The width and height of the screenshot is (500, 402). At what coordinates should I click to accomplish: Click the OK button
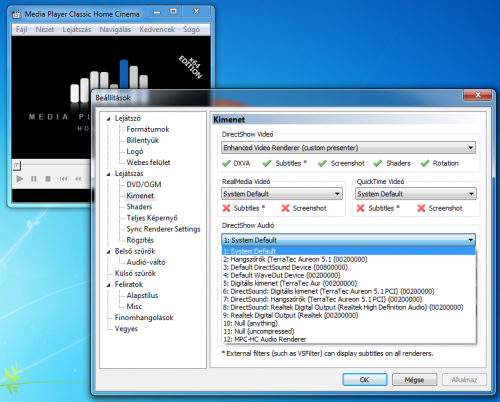365,380
